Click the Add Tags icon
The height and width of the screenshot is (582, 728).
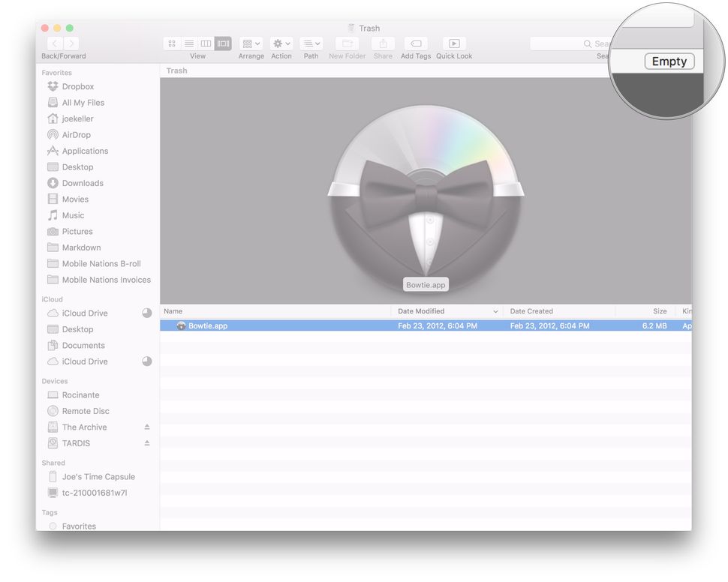pyautogui.click(x=415, y=43)
